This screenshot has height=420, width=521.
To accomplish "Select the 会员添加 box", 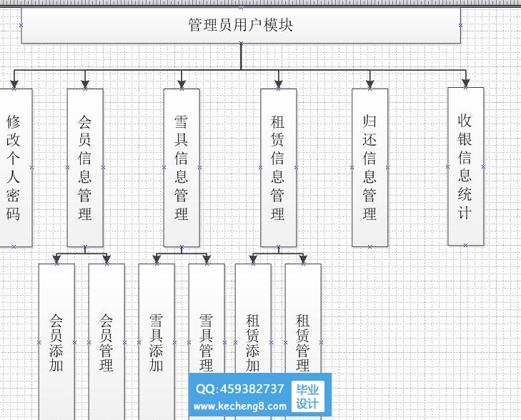I will click(56, 342).
